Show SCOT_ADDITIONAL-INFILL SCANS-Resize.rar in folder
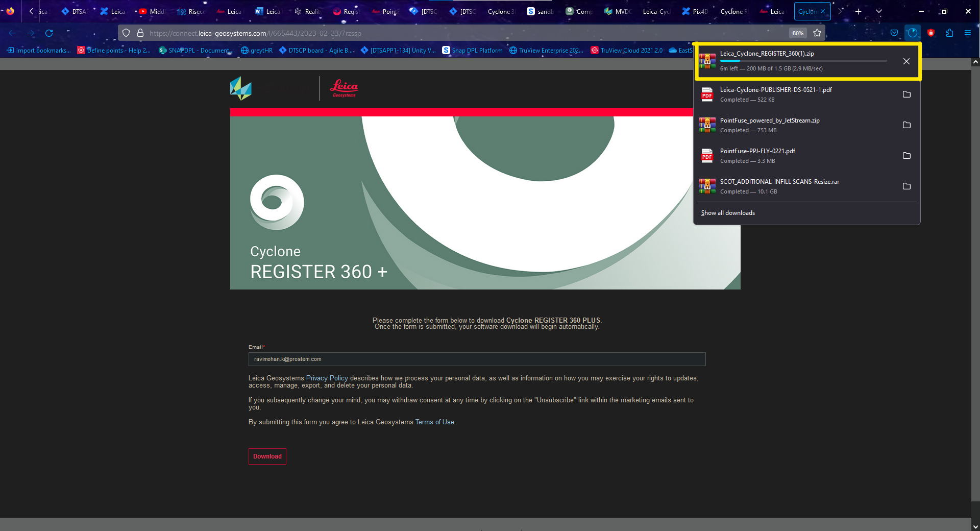The height and width of the screenshot is (531, 980). pos(906,186)
